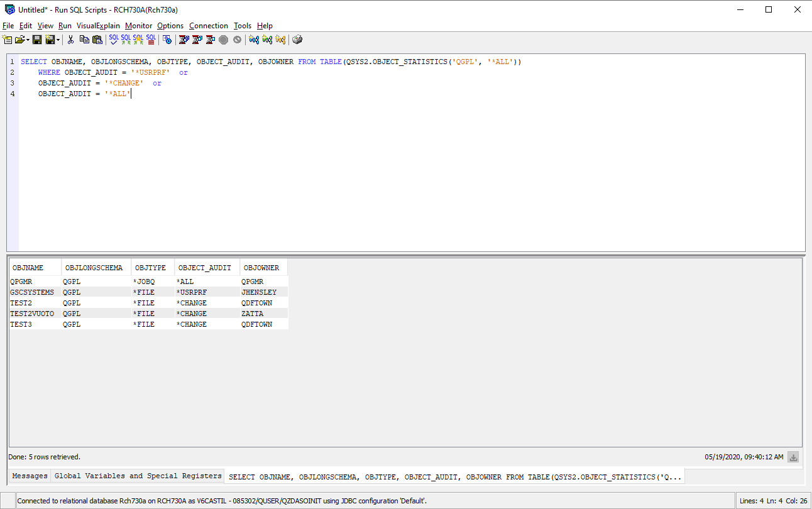This screenshot has height=509, width=812.
Task: Click the OBJNAME column header
Action: pyautogui.click(x=35, y=268)
